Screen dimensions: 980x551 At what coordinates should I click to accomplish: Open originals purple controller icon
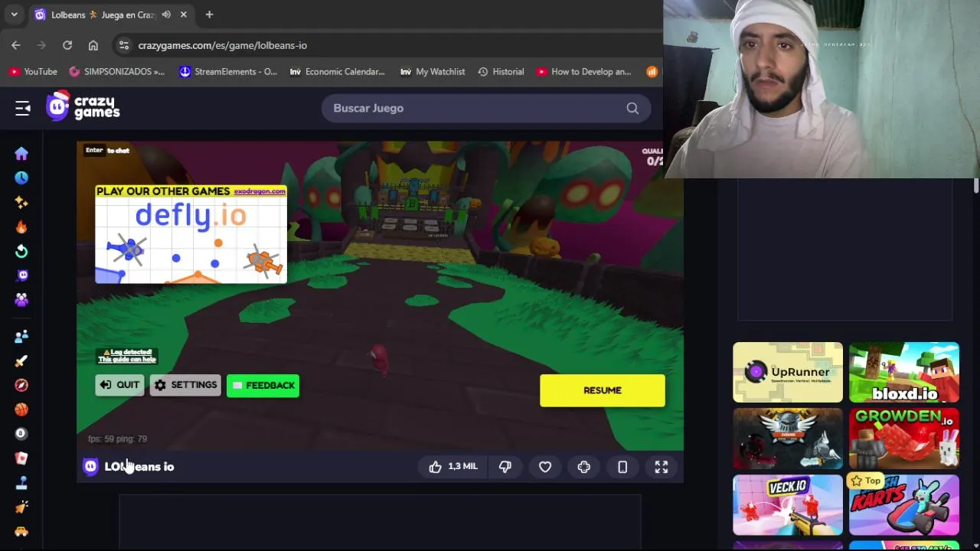[x=21, y=275]
